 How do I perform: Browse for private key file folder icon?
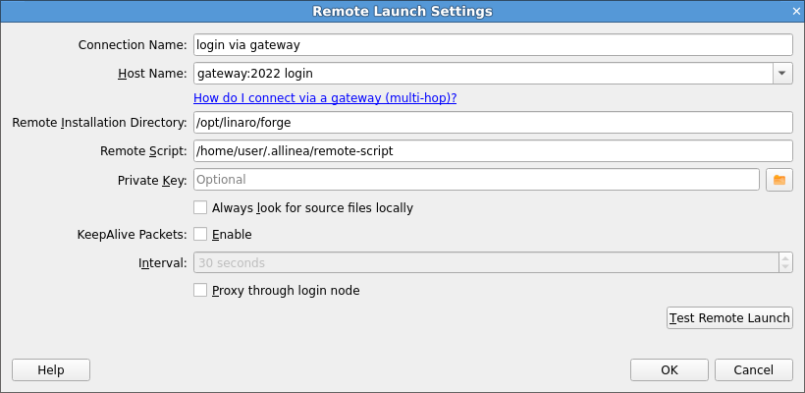tap(779, 180)
